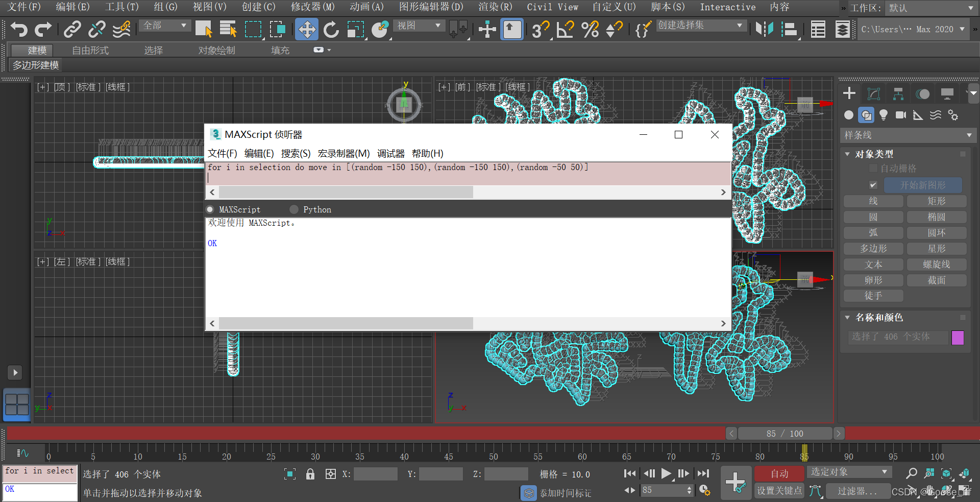Open the Modify command panel tab
The width and height of the screenshot is (980, 502).
coord(874,93)
